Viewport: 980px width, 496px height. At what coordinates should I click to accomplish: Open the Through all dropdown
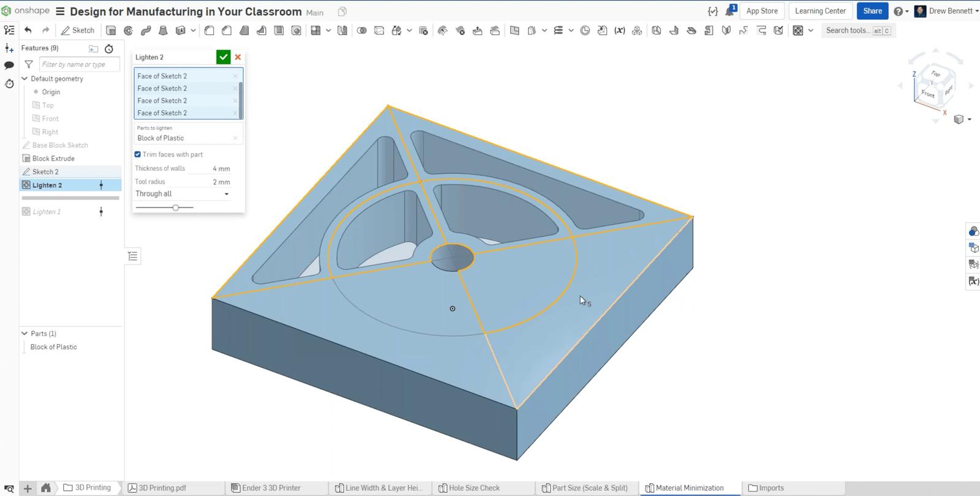(x=183, y=194)
